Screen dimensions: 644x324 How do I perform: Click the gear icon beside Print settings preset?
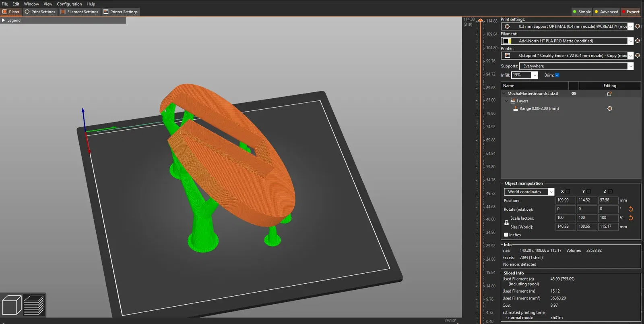point(638,26)
